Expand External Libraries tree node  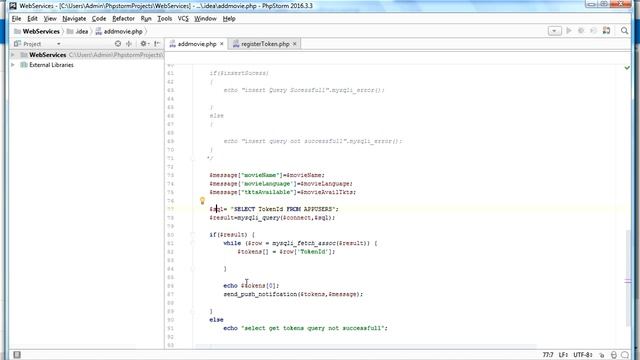tap(13, 65)
